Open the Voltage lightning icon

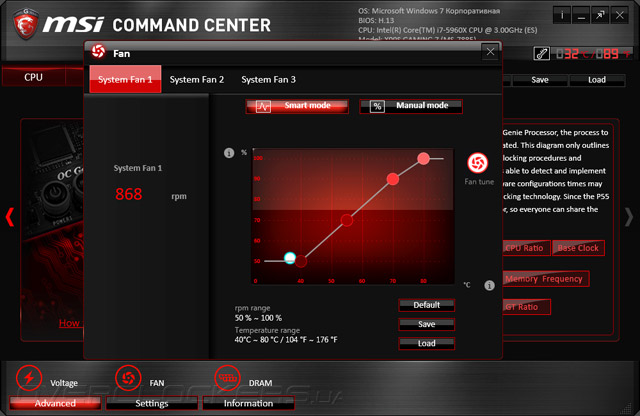[x=29, y=378]
